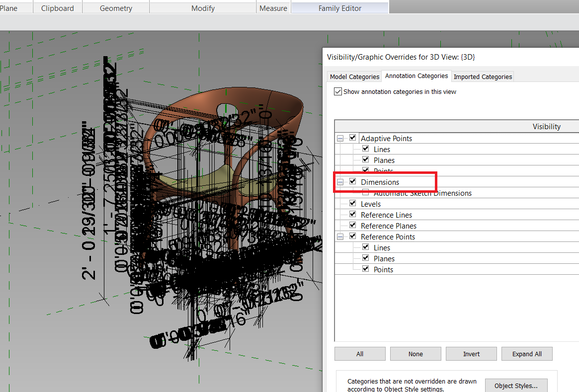This screenshot has height=392, width=579.
Task: Click the All button
Action: [360, 354]
